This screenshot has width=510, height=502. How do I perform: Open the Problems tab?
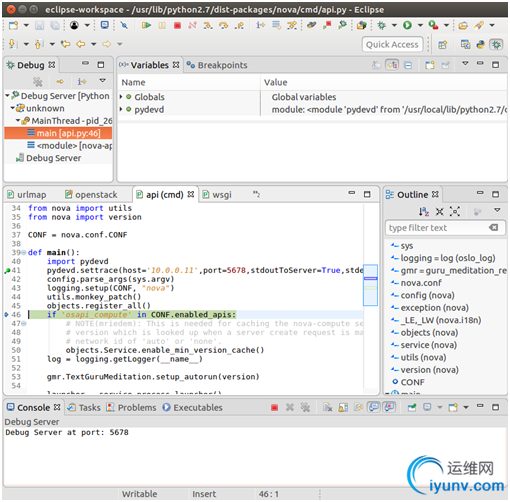pyautogui.click(x=131, y=408)
